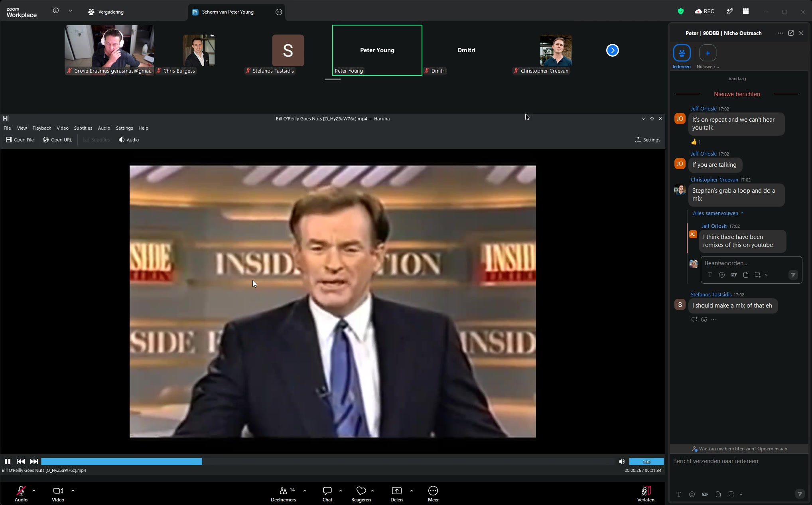Image resolution: width=812 pixels, height=505 pixels.
Task: Expand the dropdown next to meeting info
Action: pos(71,11)
